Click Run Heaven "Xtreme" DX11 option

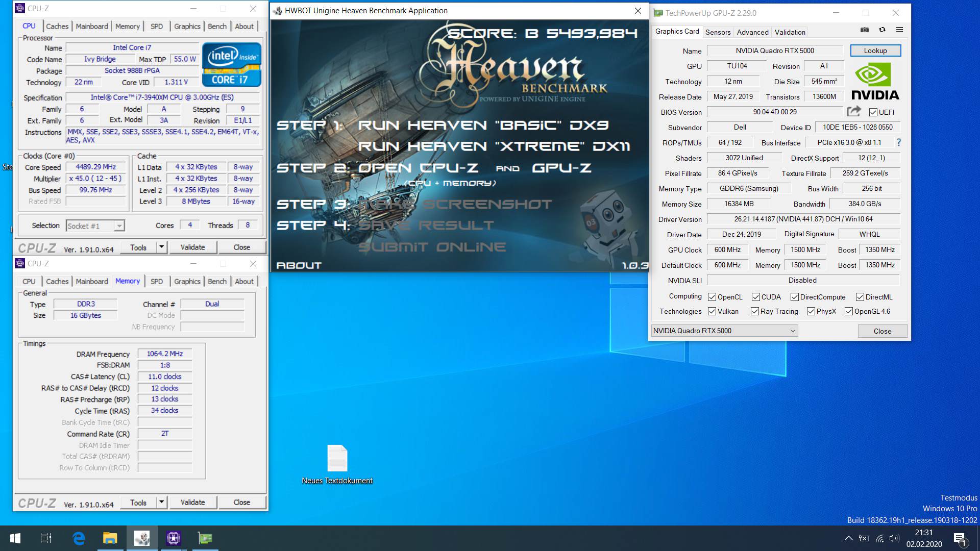(494, 146)
